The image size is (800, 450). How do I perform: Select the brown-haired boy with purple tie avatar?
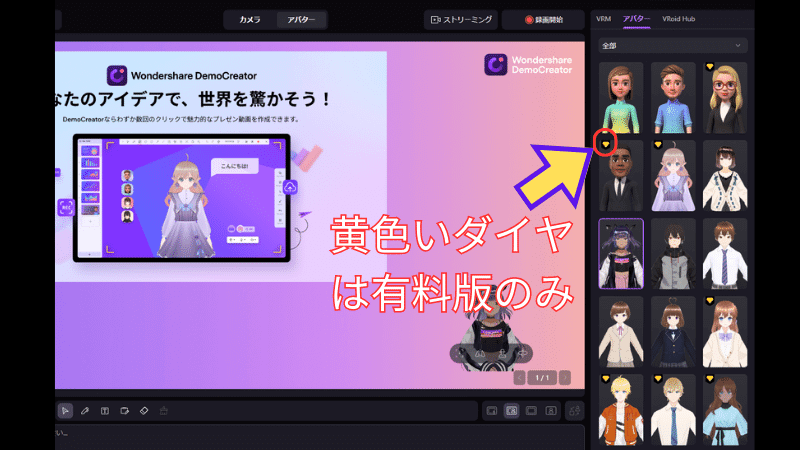725,254
